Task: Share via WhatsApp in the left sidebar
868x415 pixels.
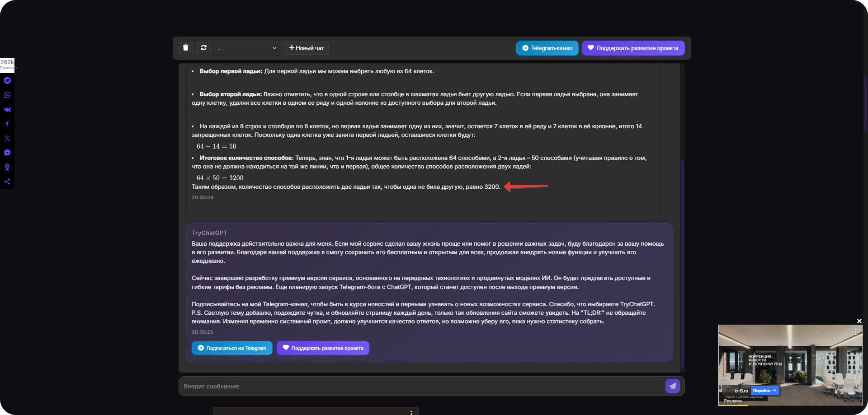Action: tap(7, 95)
